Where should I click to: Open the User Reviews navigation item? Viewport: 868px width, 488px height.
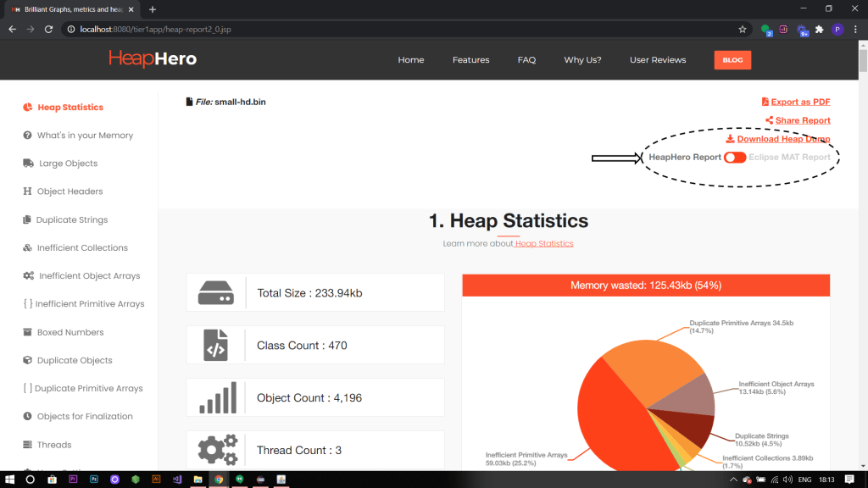pyautogui.click(x=658, y=60)
